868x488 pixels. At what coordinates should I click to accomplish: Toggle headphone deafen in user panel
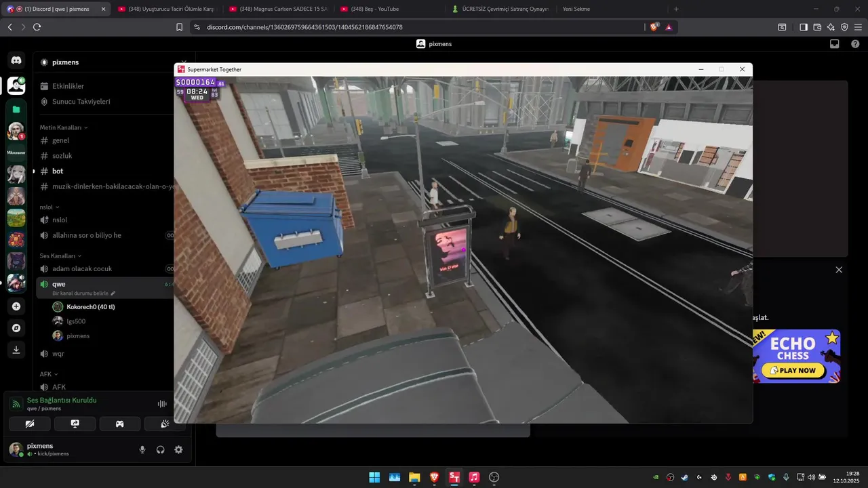pyautogui.click(x=161, y=449)
